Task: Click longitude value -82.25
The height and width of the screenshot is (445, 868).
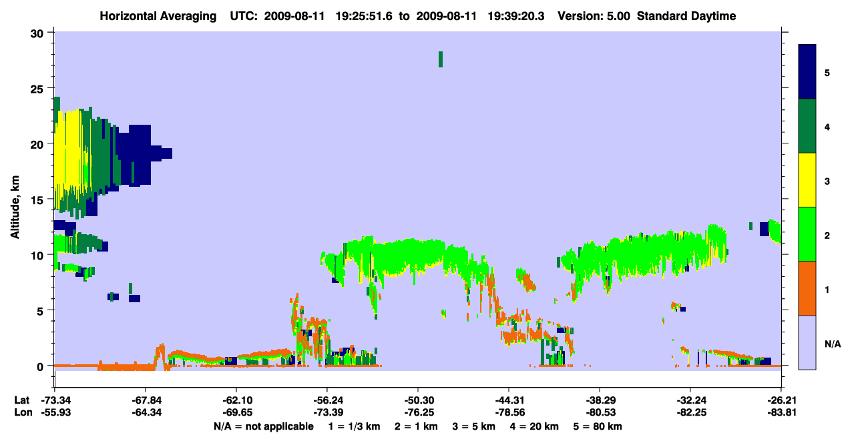Action: 690,412
